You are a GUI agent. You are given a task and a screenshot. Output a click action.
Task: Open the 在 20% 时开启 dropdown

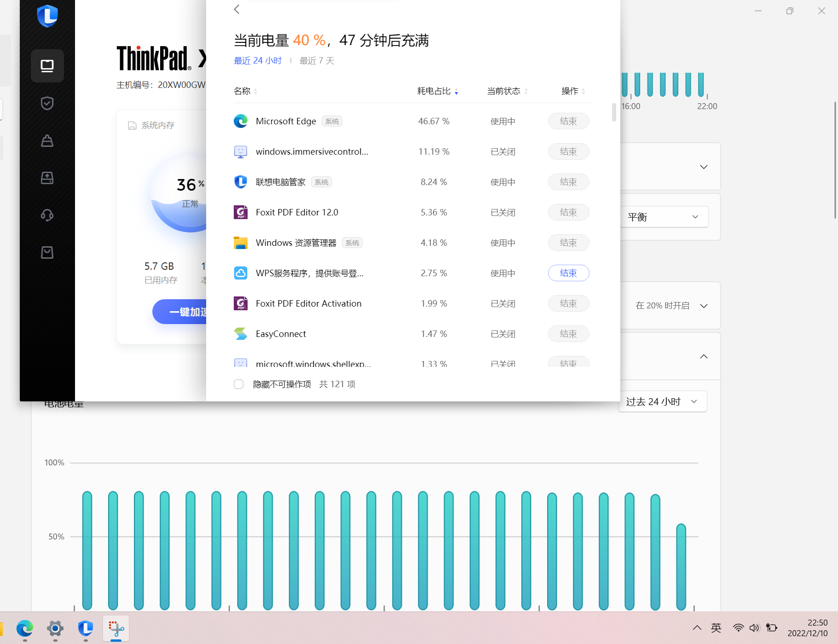pos(671,306)
